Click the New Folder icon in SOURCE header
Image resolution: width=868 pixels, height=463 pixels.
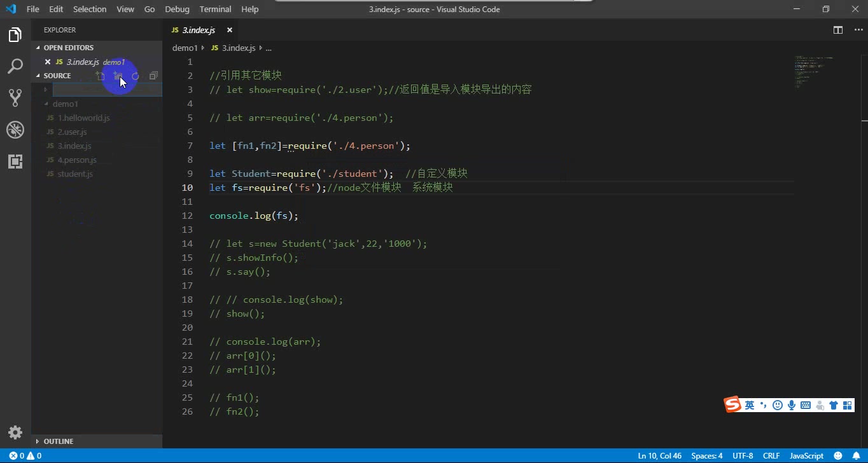tap(118, 75)
